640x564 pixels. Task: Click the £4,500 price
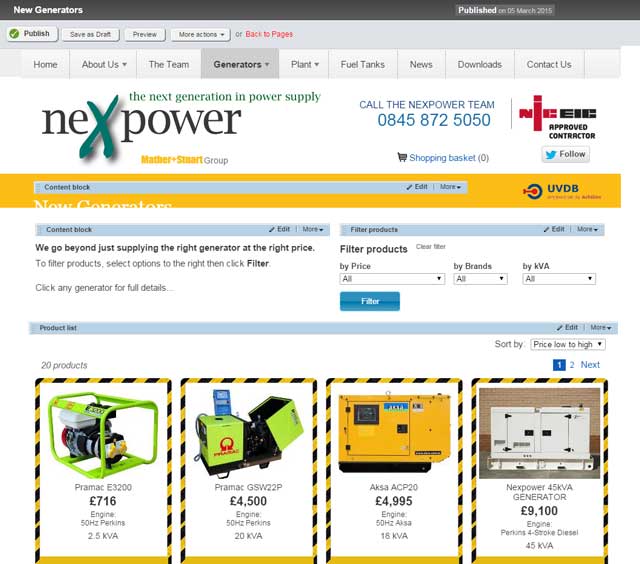pos(249,501)
